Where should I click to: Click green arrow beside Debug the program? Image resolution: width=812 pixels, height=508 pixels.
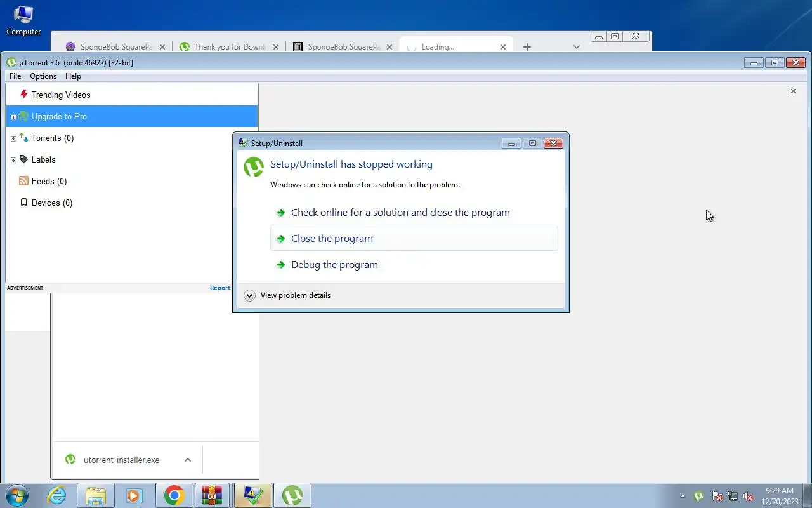(x=280, y=265)
